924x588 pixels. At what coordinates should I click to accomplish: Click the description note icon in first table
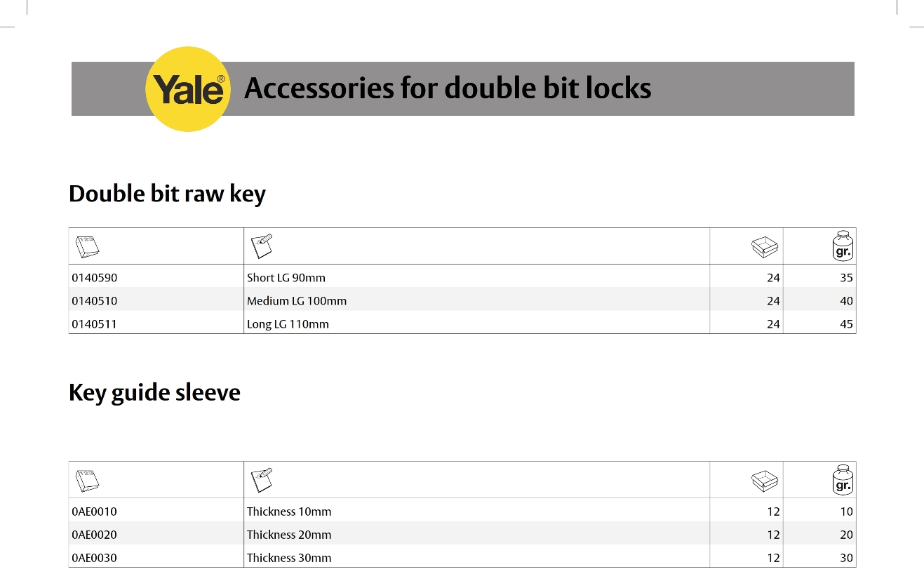[262, 245]
